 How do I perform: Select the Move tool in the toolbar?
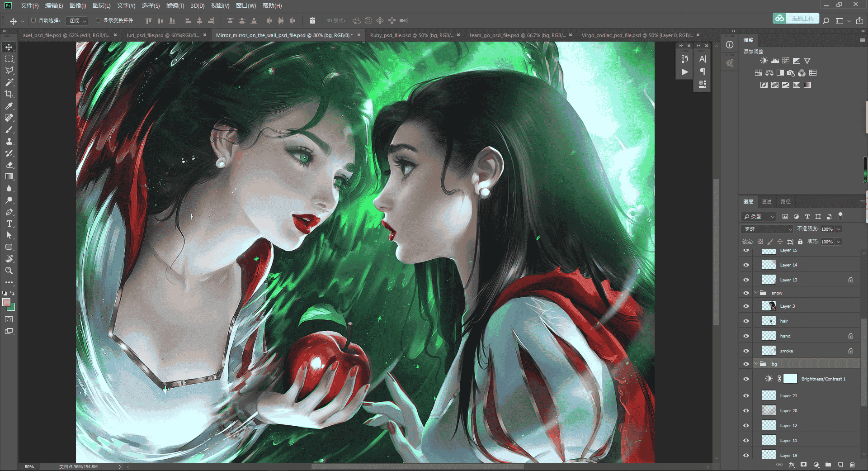point(9,47)
